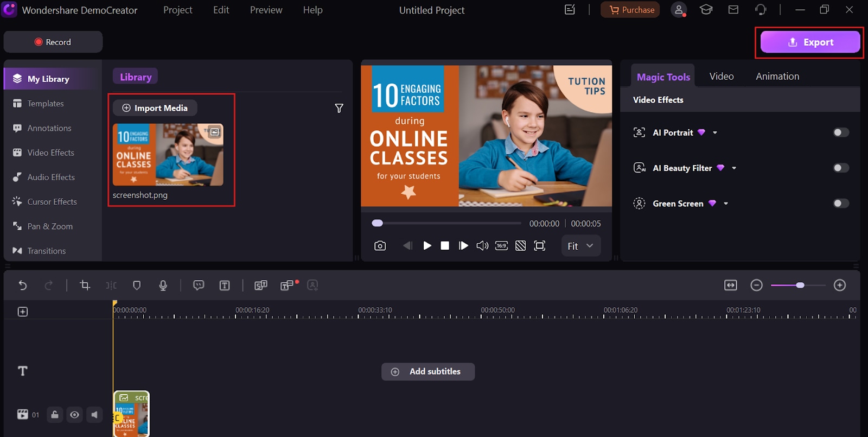Zoom out the timeline with minus
868x437 pixels.
[x=757, y=285]
